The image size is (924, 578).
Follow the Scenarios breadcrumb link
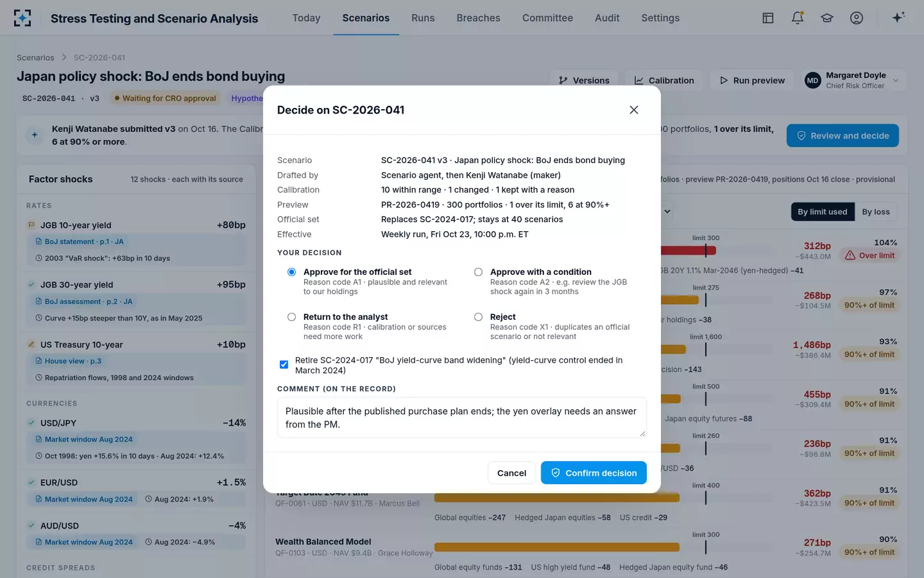coord(35,58)
